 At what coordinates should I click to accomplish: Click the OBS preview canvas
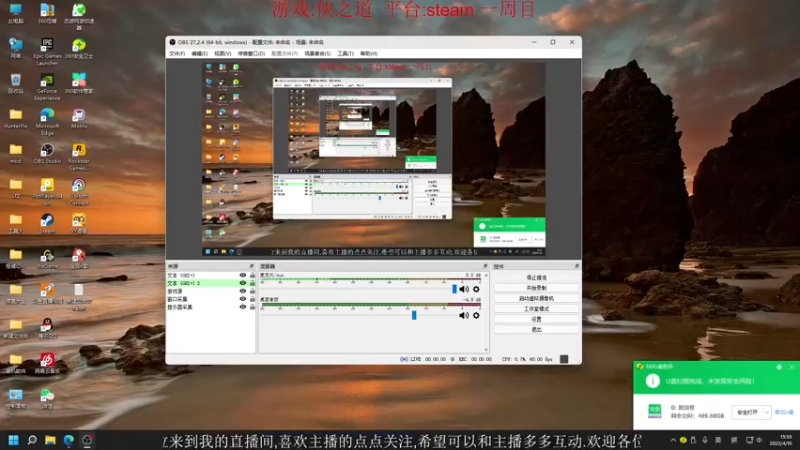pos(373,159)
